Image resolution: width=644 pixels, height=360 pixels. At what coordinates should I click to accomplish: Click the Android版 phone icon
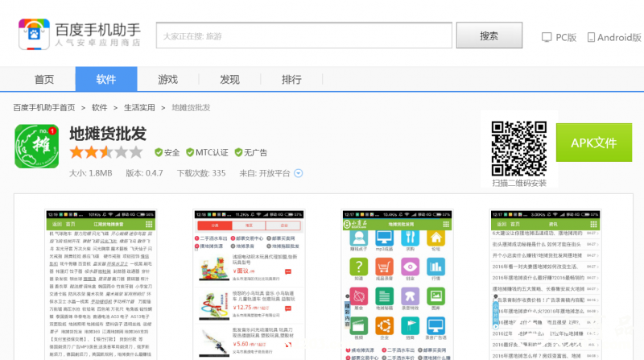point(591,37)
